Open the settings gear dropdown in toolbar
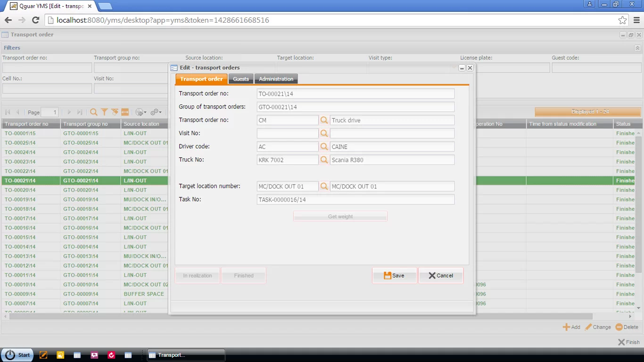 coord(156,112)
